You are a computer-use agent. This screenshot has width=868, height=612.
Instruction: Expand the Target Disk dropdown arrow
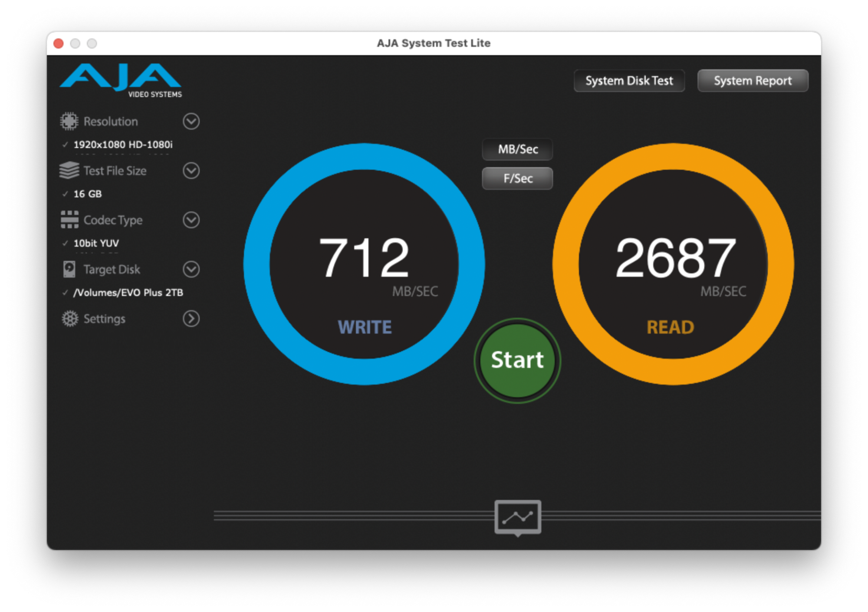(x=191, y=269)
